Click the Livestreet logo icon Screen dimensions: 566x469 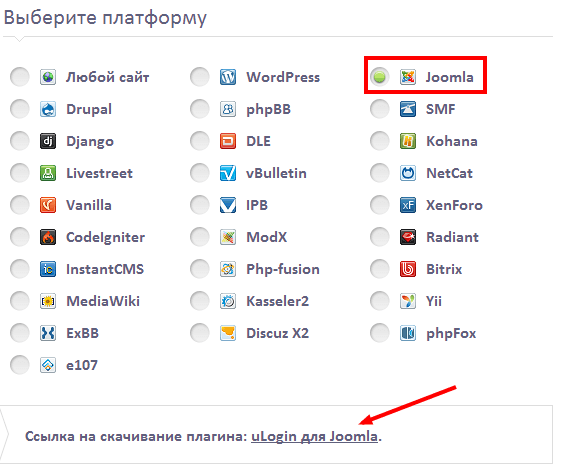pos(48,173)
